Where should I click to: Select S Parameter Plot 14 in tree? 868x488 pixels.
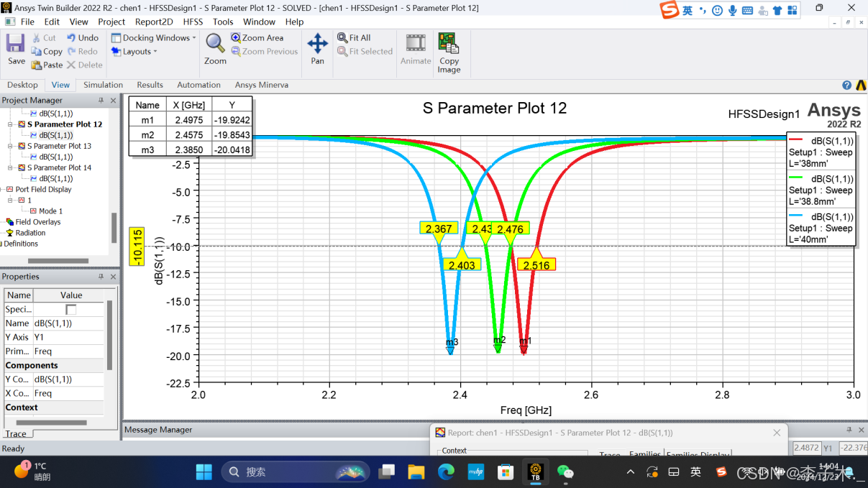(59, 167)
